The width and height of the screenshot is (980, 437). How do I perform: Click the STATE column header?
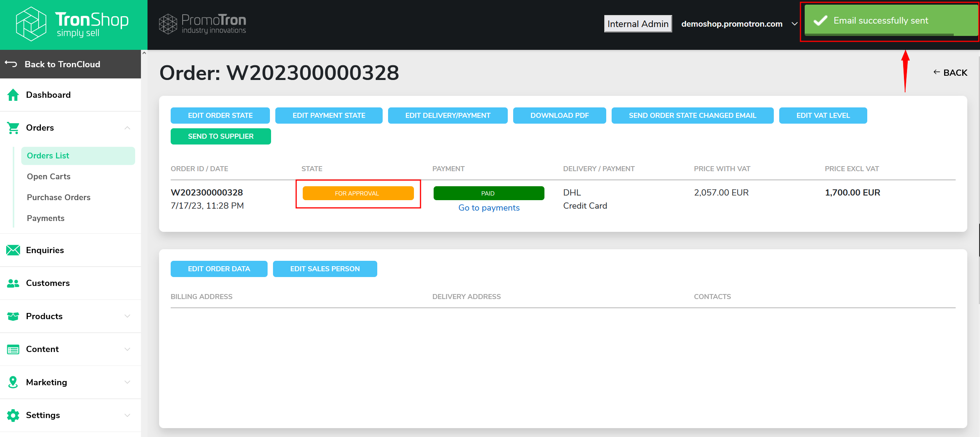pos(312,169)
